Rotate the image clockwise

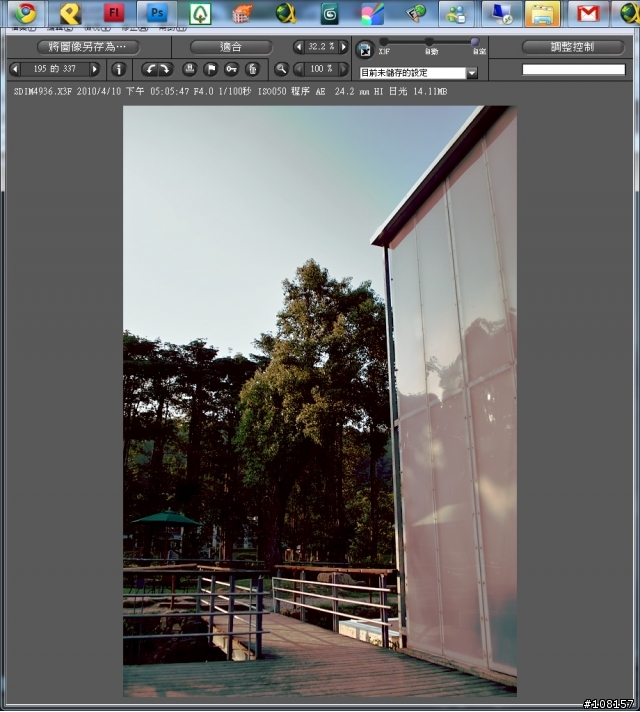pyautogui.click(x=165, y=69)
